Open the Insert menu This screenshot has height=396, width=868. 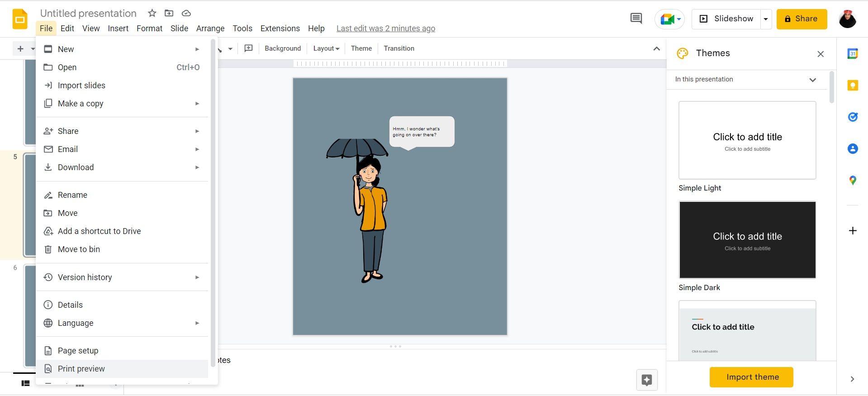coord(118,29)
